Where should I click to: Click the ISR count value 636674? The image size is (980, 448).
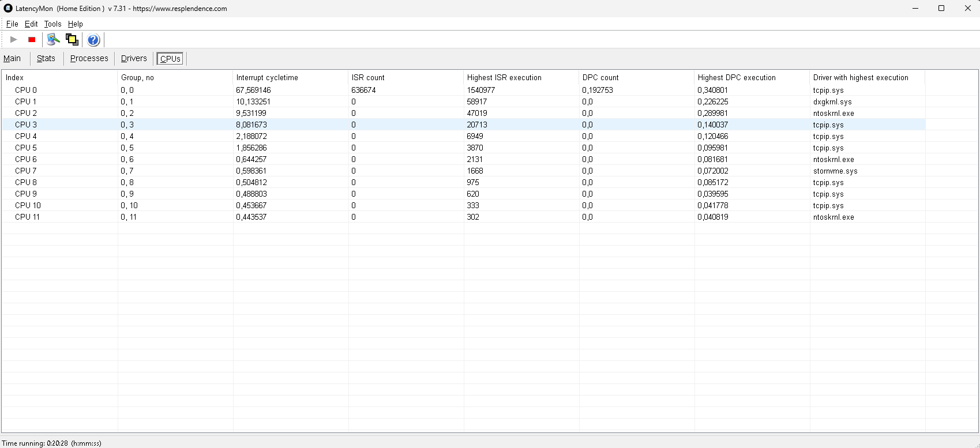[x=363, y=90]
